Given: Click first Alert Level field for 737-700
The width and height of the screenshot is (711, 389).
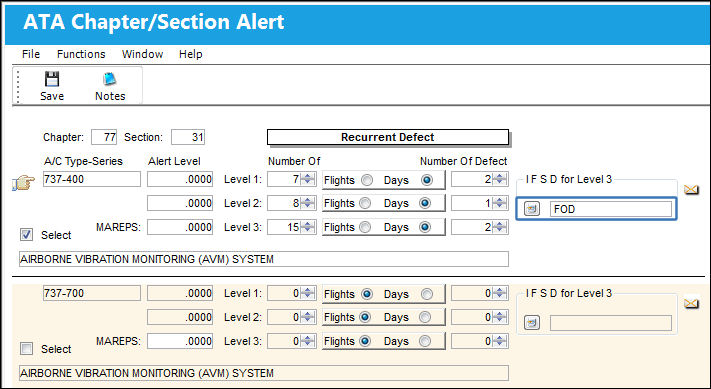Looking at the screenshot, I should click(180, 293).
